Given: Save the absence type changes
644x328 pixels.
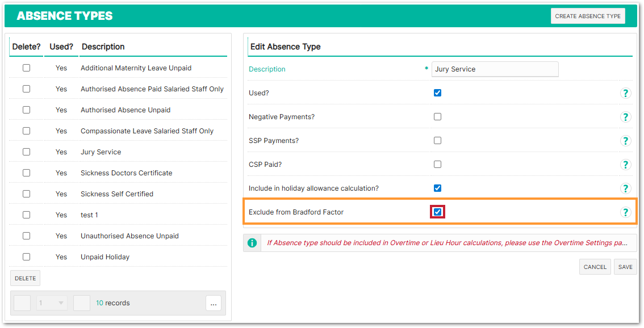Looking at the screenshot, I should (x=625, y=267).
